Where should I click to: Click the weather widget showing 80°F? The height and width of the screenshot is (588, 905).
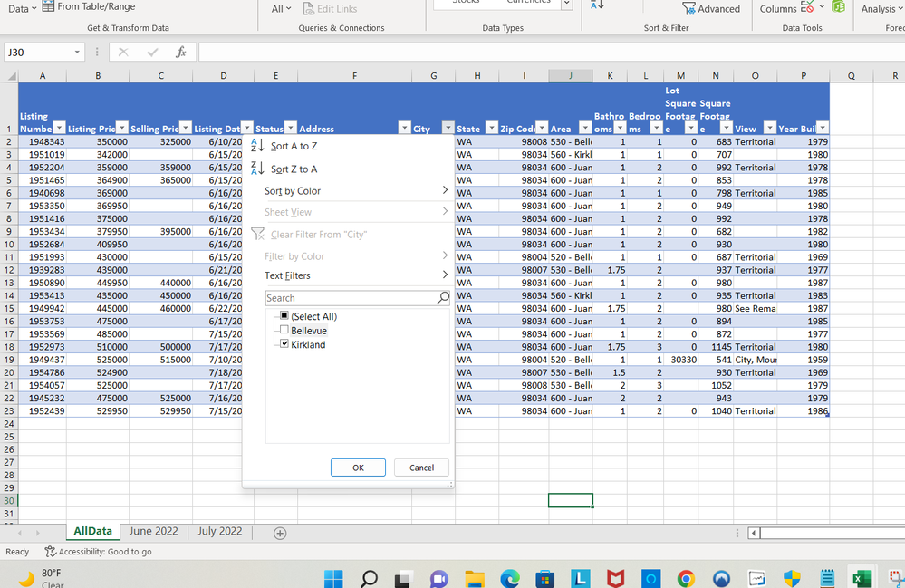point(42,578)
